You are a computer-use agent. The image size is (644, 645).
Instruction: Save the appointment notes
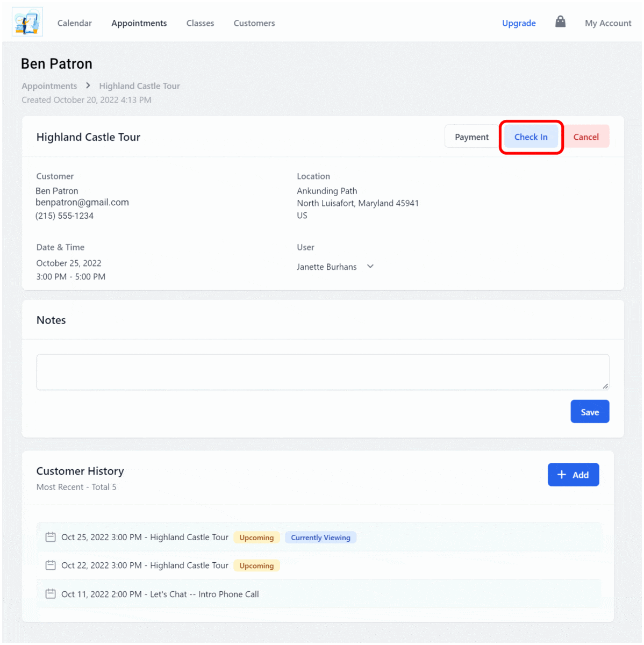(x=590, y=412)
